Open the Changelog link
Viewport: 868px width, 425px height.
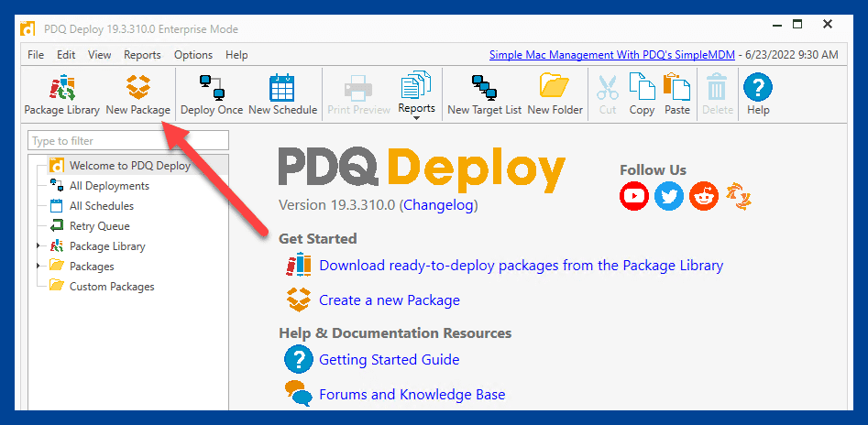[438, 205]
